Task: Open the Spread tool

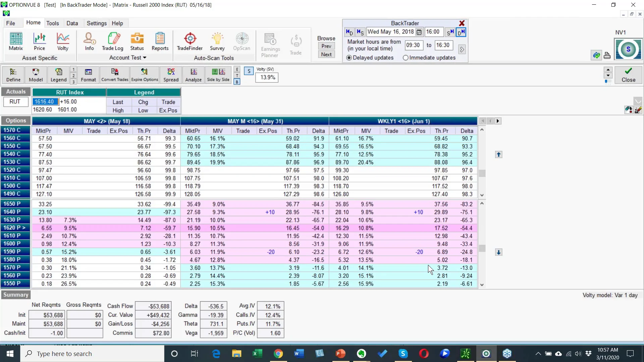Action: pyautogui.click(x=171, y=75)
